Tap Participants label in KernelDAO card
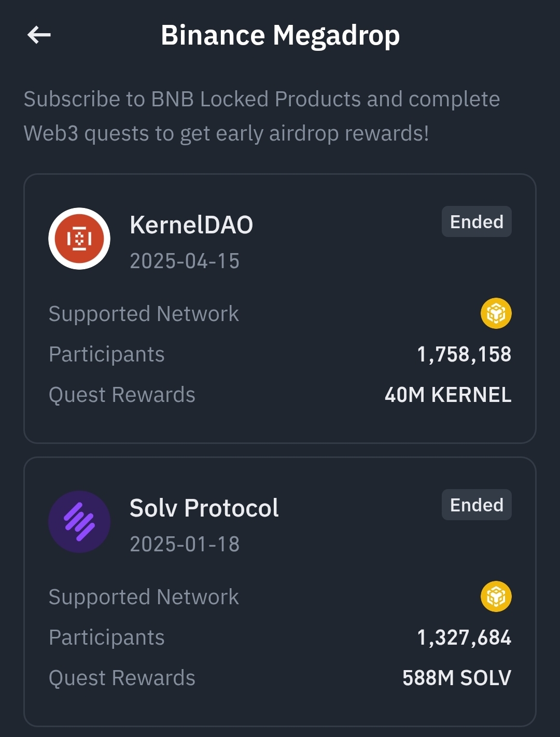Viewport: 560px width, 737px height. pos(106,355)
